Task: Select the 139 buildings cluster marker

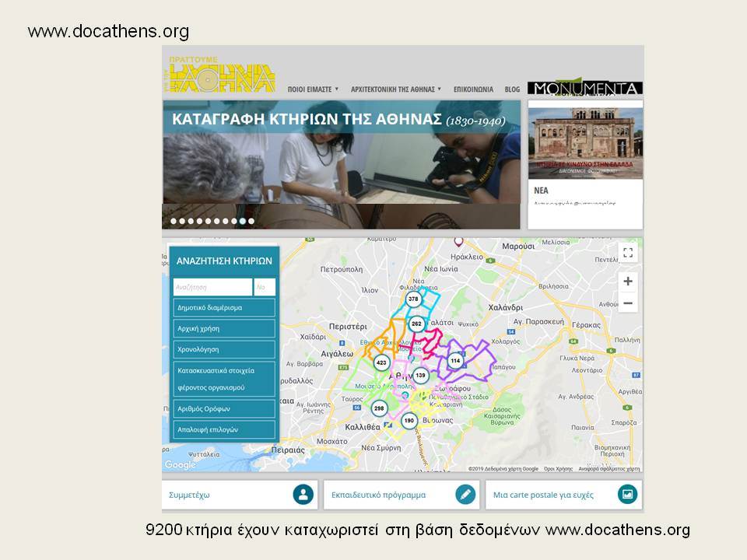Action: coord(420,375)
